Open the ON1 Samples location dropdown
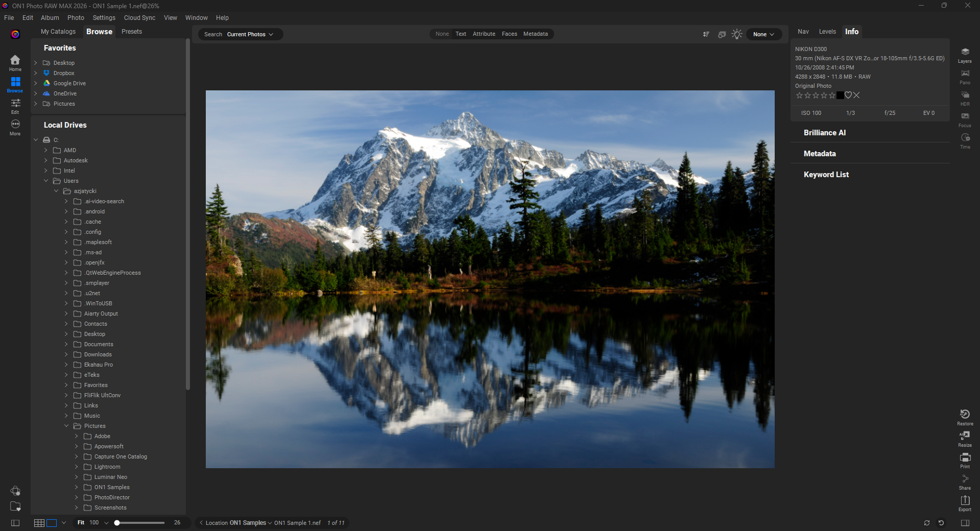Screen dimensions: 980x531 tap(251, 523)
